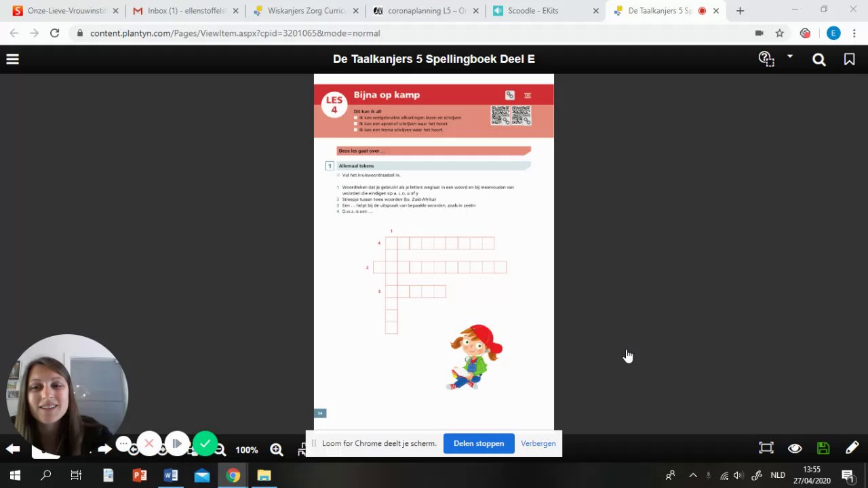The image size is (868, 488).
Task: Click the link icon next to lesson title
Action: click(510, 96)
